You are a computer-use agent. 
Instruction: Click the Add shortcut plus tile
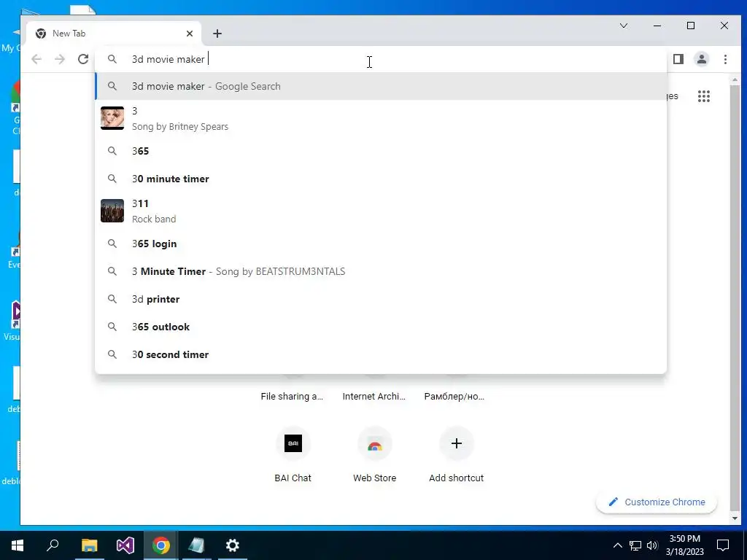point(457,455)
